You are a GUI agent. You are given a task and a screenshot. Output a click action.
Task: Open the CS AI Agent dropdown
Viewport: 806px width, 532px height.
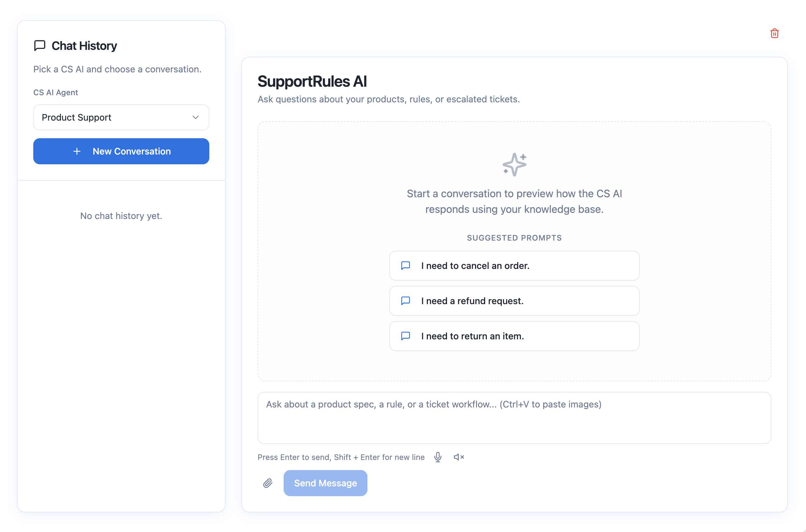121,117
